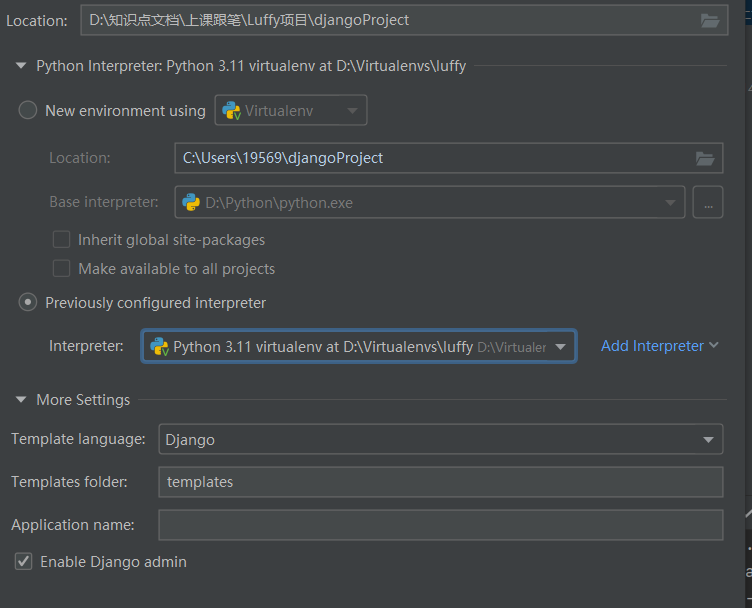Image resolution: width=752 pixels, height=608 pixels.
Task: Click the Python icon in Base interpreter field
Action: pyautogui.click(x=190, y=202)
